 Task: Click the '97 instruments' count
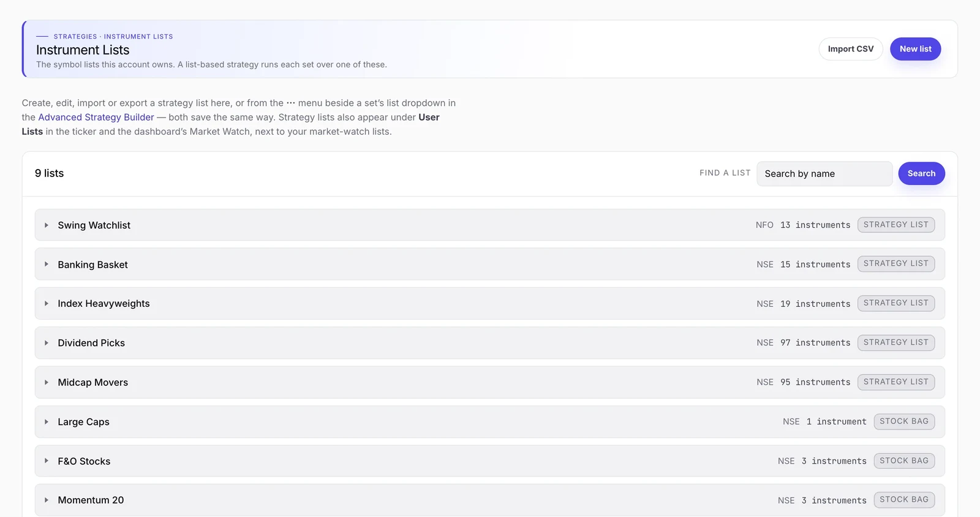pyautogui.click(x=815, y=343)
